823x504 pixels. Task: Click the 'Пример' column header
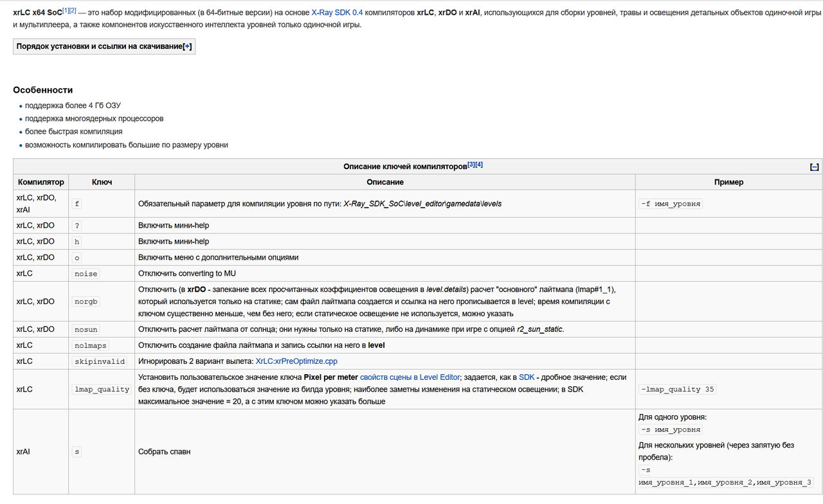pyautogui.click(x=728, y=183)
